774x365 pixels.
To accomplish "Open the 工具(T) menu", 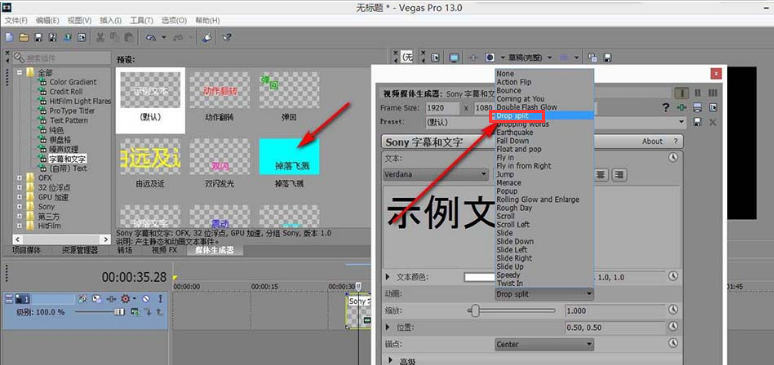I will point(143,21).
